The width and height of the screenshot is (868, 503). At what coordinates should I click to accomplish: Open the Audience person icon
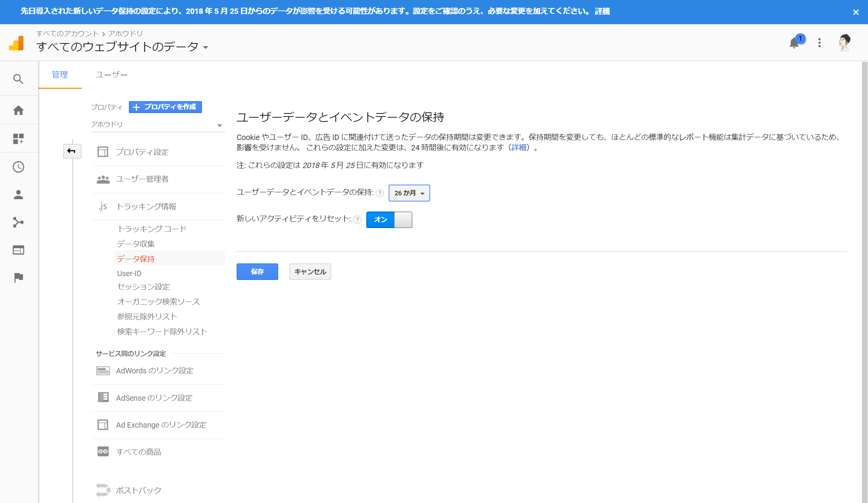pos(18,195)
